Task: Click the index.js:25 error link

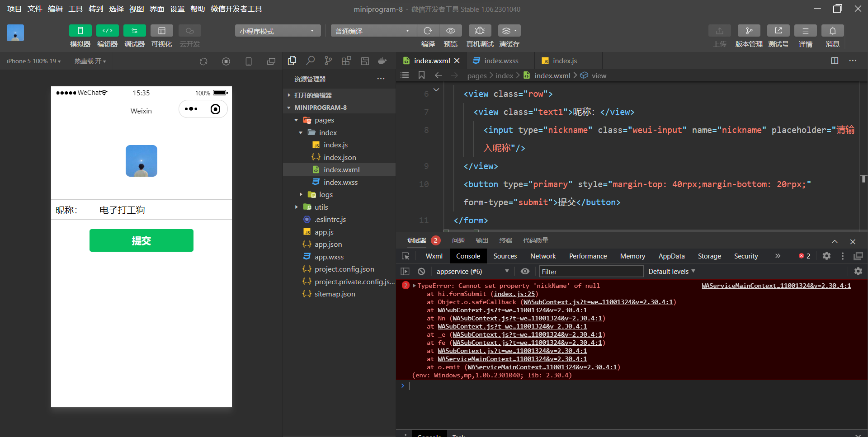Action: click(514, 294)
